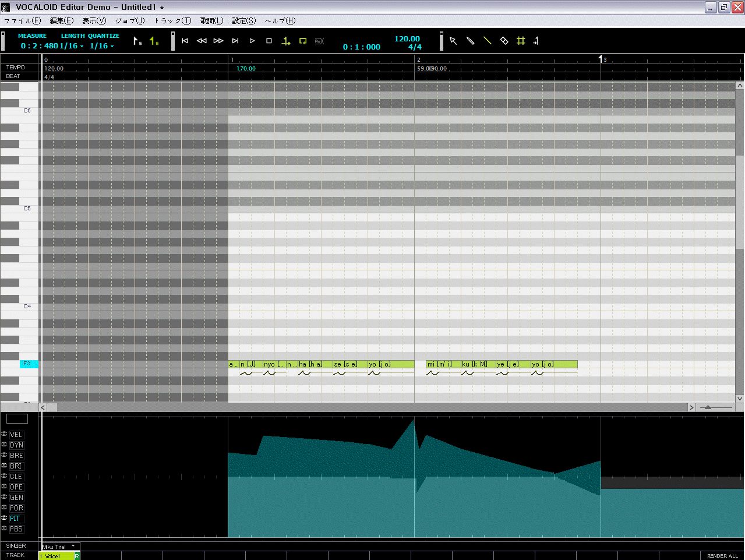745x560 pixels.
Task: Toggle the eye icon beside PBS
Action: [x=4, y=529]
